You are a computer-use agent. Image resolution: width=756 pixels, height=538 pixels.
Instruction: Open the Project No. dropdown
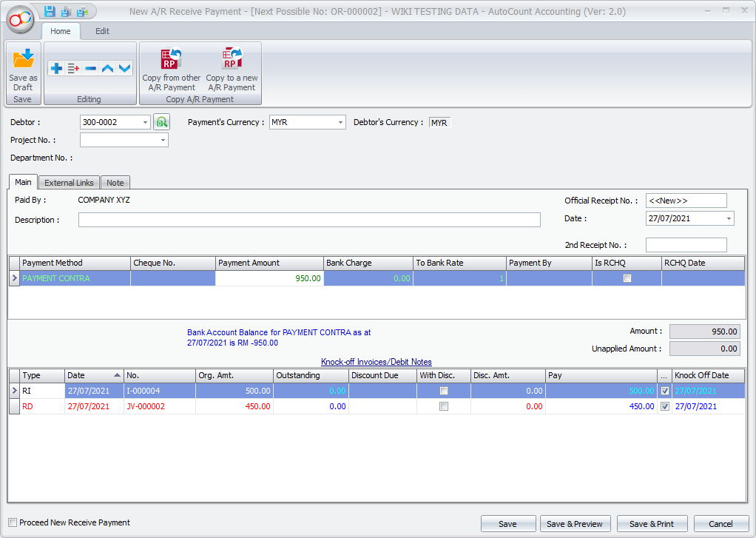pyautogui.click(x=162, y=140)
